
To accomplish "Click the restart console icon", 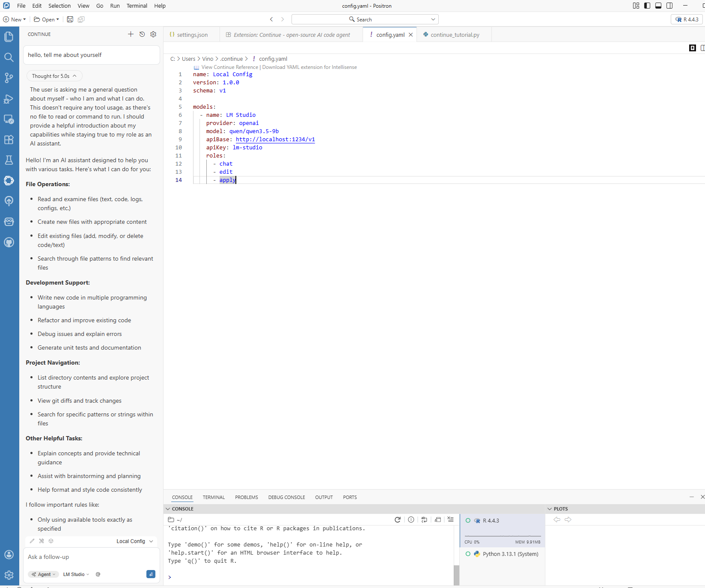I will pyautogui.click(x=397, y=520).
